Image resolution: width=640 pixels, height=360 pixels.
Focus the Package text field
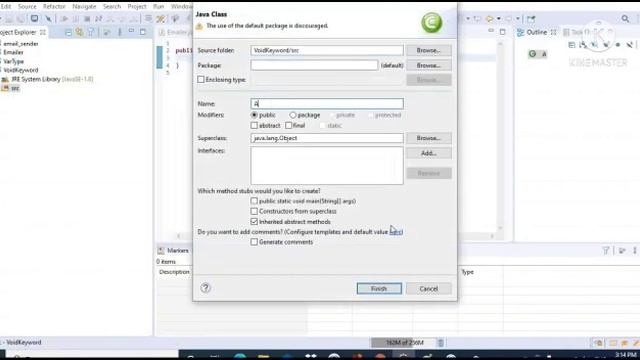pos(314,65)
